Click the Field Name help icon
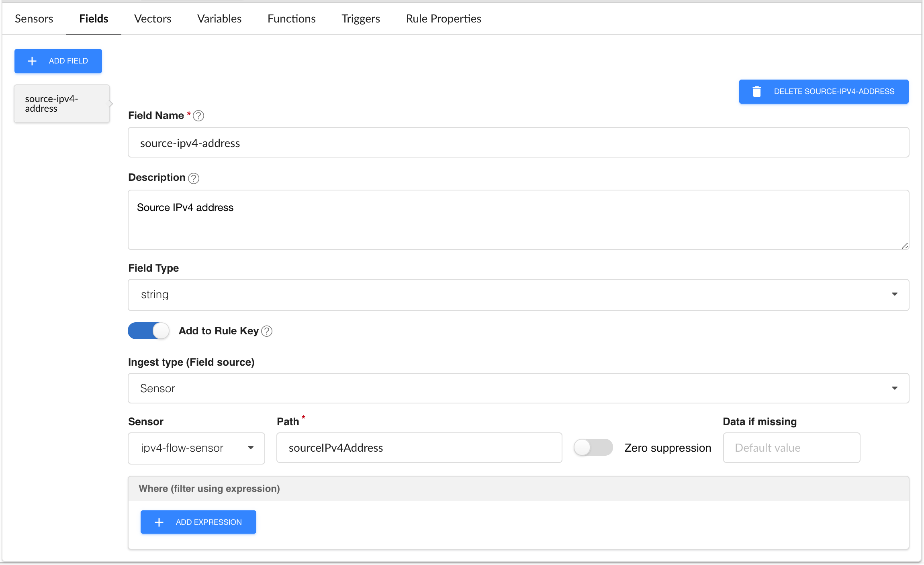924x565 pixels. pyautogui.click(x=198, y=116)
